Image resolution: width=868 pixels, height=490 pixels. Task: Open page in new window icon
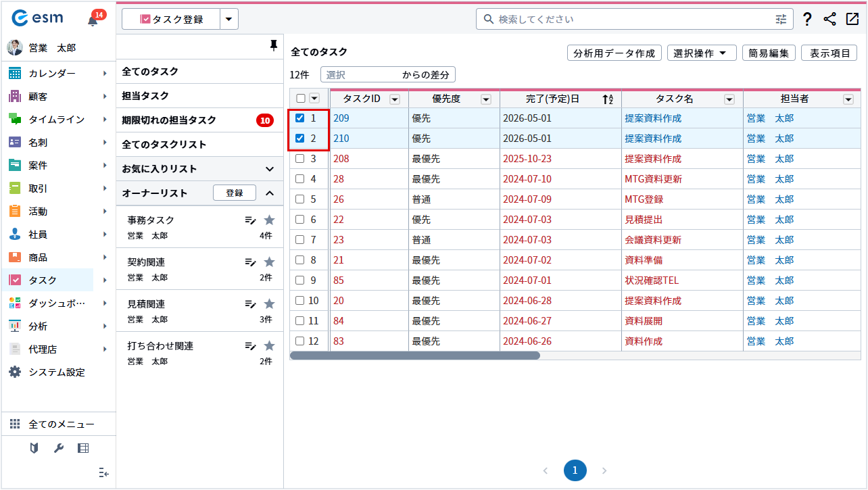coord(852,20)
